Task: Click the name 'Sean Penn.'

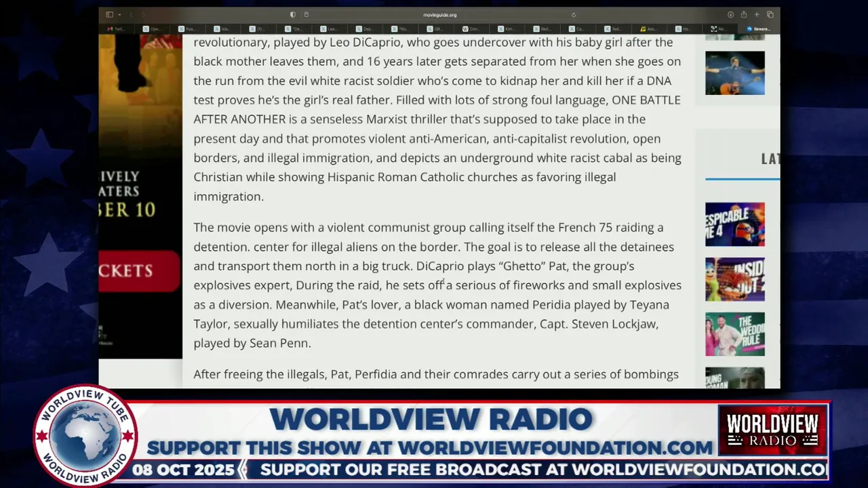Action: (281, 344)
